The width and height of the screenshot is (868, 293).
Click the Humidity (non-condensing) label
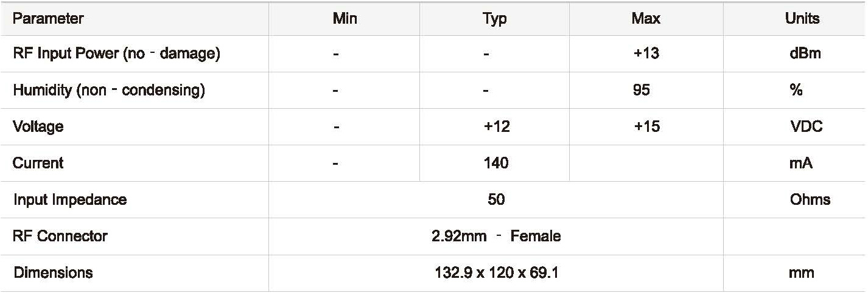pyautogui.click(x=109, y=91)
